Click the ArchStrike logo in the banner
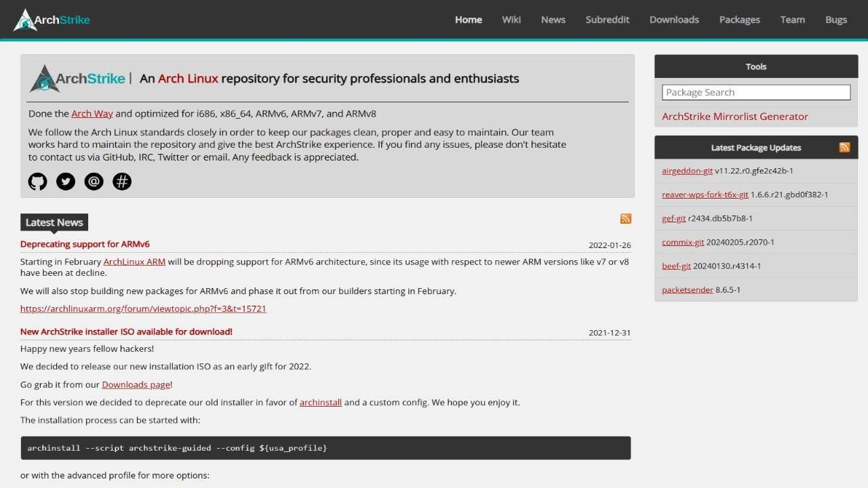This screenshot has height=488, width=868. (77, 79)
